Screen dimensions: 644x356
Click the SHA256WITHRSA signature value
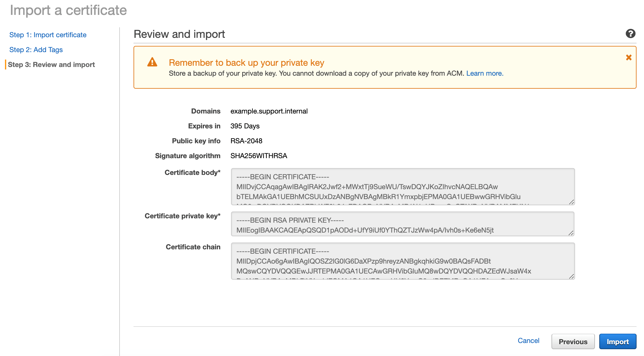[259, 156]
